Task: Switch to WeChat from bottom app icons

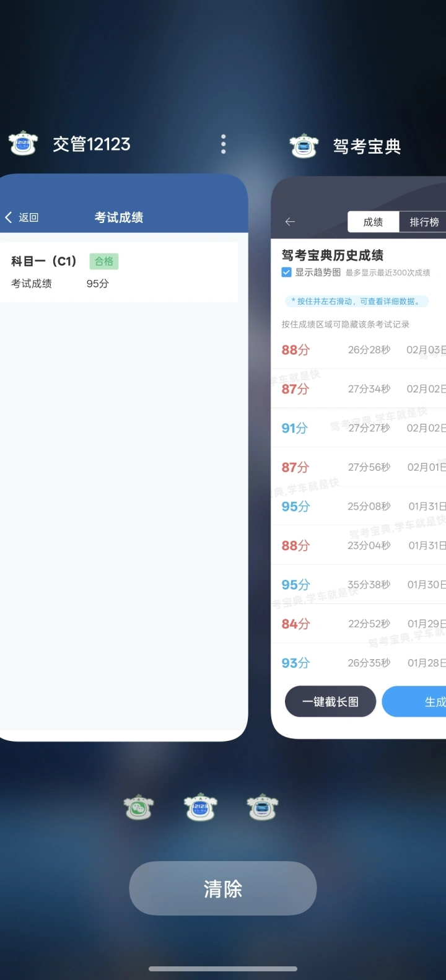Action: pyautogui.click(x=139, y=807)
